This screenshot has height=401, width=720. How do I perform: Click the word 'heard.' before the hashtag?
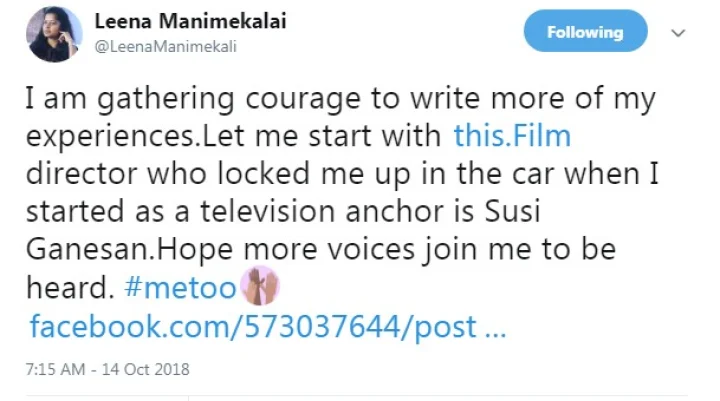coord(68,288)
